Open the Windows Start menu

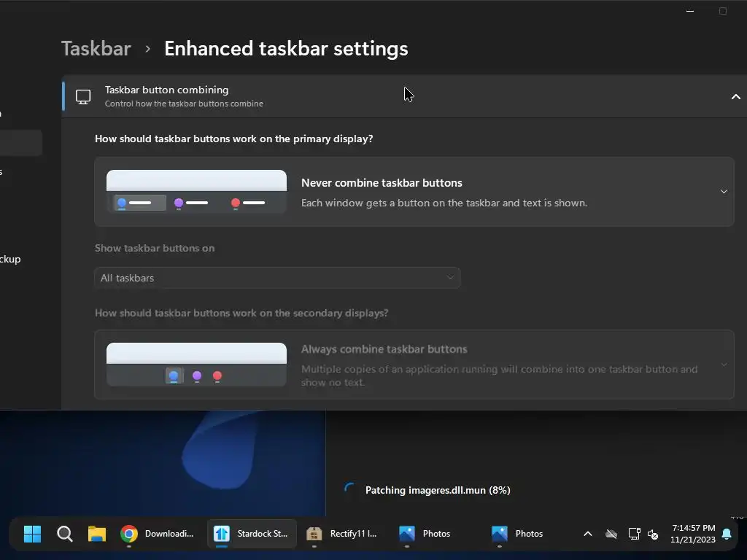pyautogui.click(x=32, y=534)
